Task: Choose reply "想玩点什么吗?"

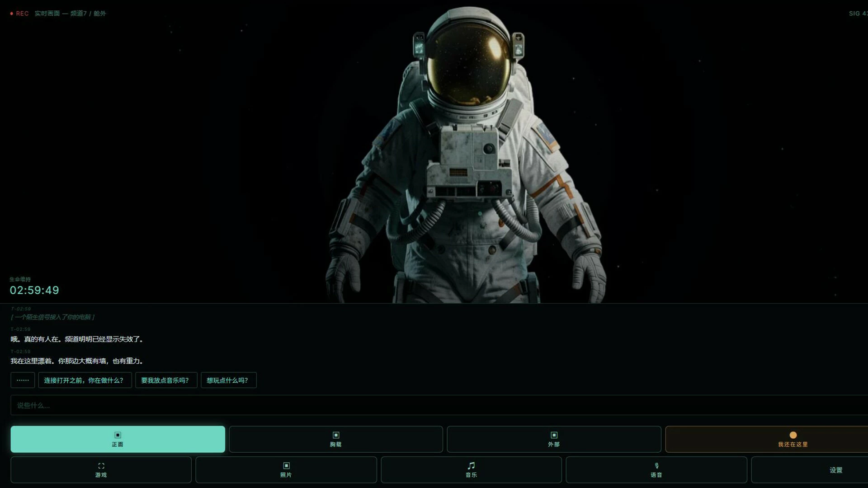Action: pos(228,380)
